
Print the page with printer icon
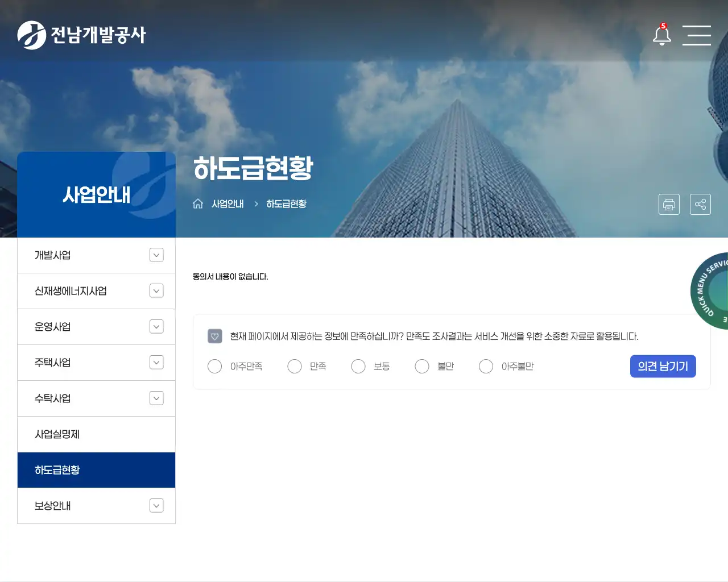[x=669, y=204]
